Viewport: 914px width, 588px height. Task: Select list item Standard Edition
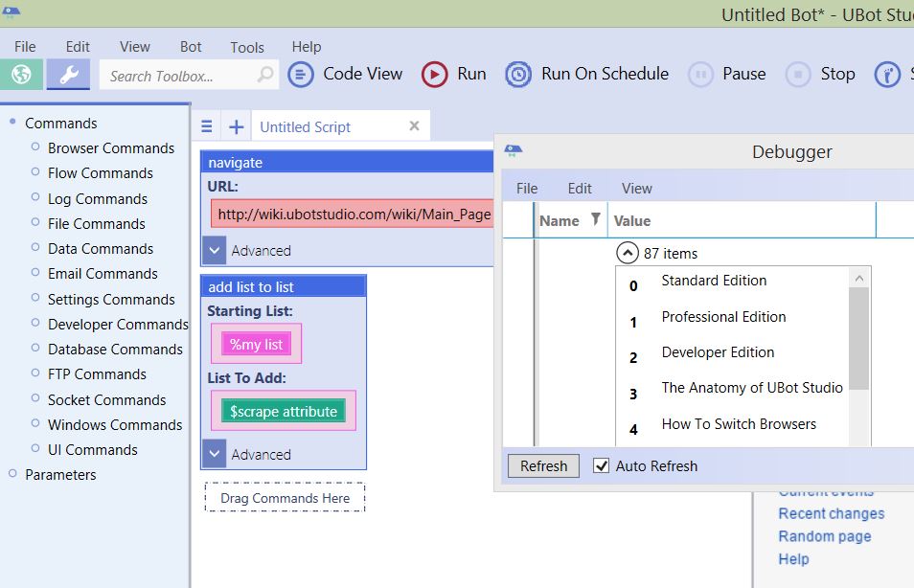pyautogui.click(x=714, y=281)
